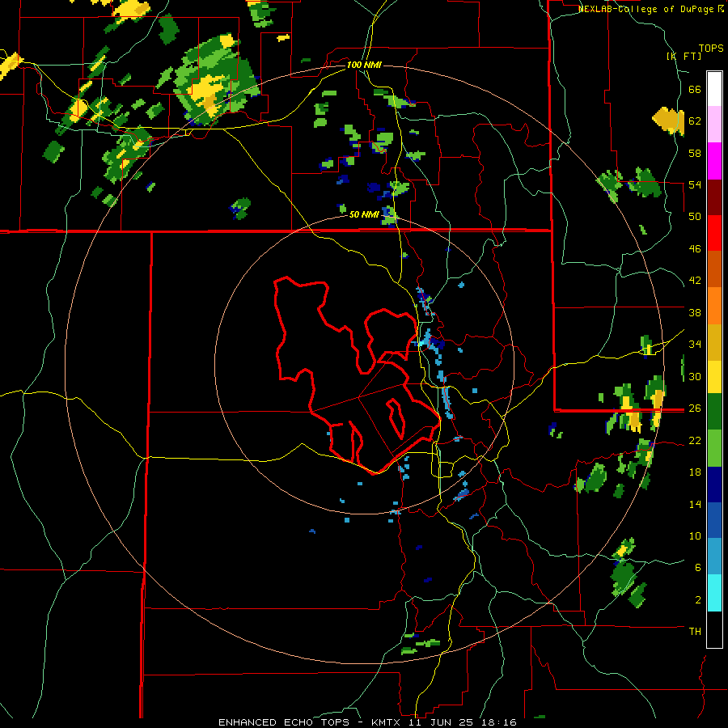Screen dimensions: 728x728
Task: Click the legend value 22
Action: pos(695,440)
